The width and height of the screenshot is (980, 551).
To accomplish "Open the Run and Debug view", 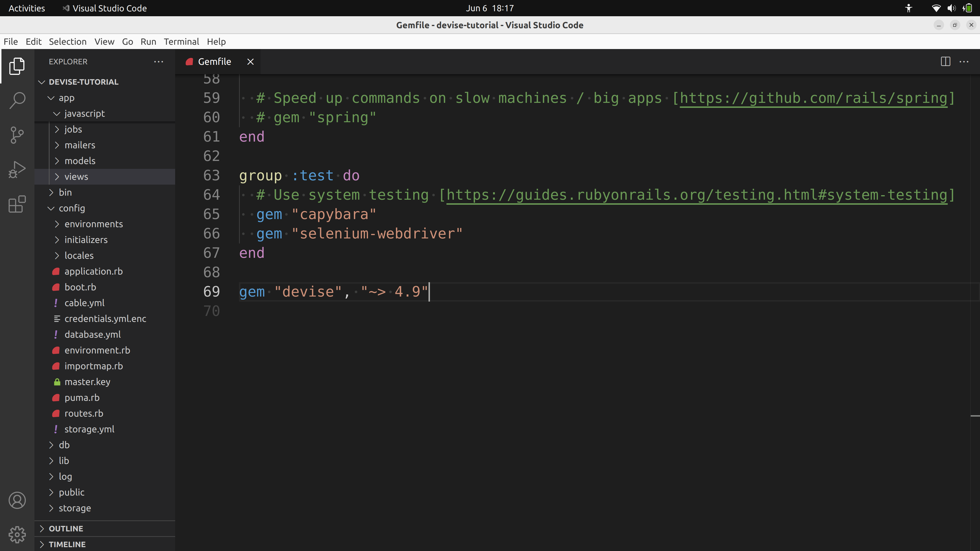I will pyautogui.click(x=17, y=170).
